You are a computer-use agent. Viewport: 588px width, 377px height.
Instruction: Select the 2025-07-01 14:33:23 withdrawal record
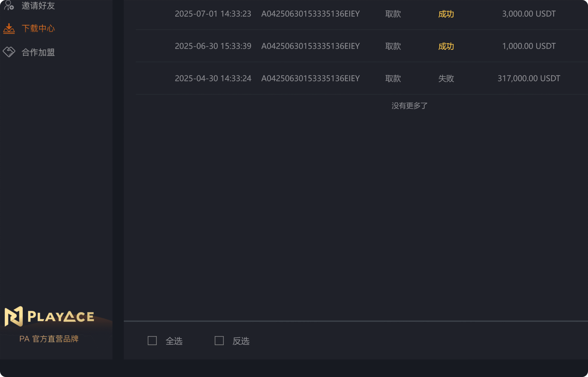pos(362,14)
